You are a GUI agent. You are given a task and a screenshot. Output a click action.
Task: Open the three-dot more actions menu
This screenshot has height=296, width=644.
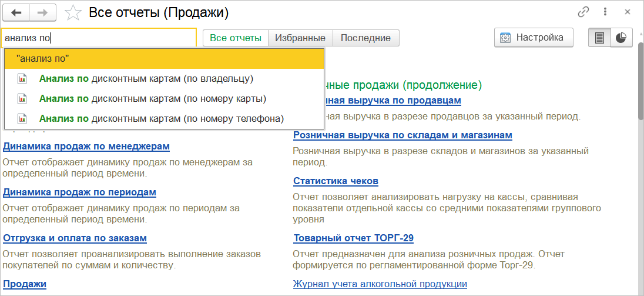[x=605, y=12]
